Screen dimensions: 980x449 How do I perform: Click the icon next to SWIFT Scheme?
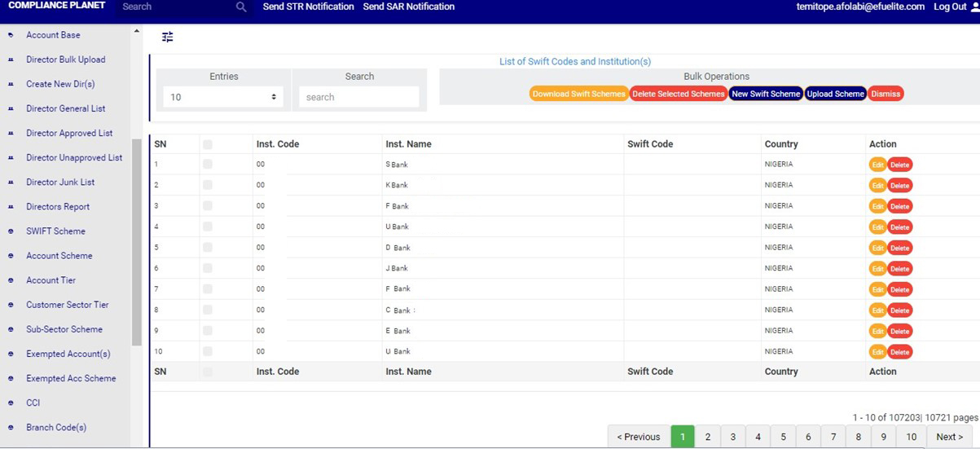11,231
